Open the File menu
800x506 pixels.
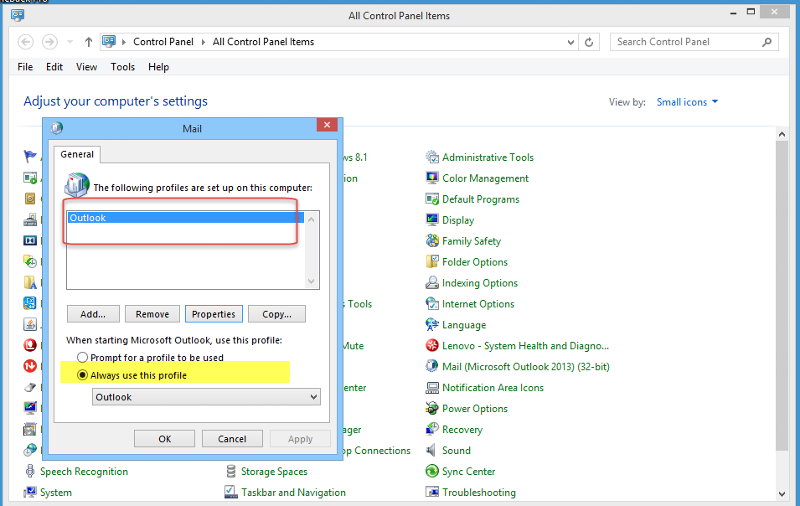[25, 67]
